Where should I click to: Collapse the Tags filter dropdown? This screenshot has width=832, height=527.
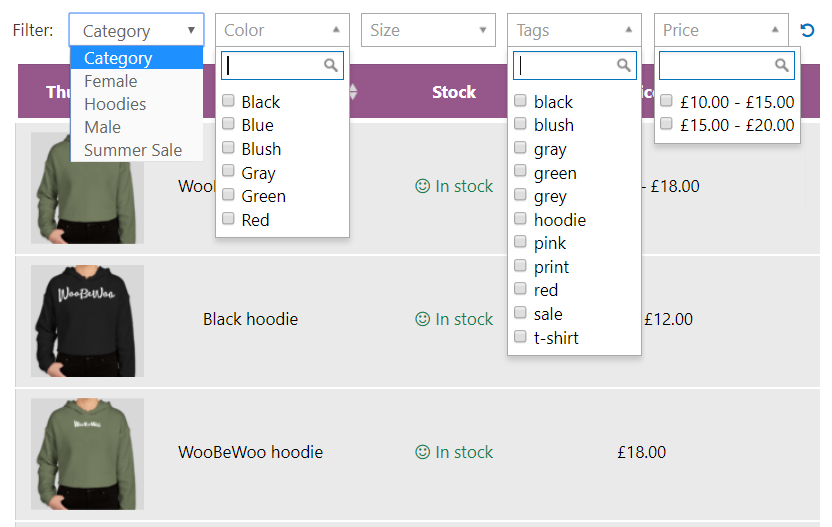pyautogui.click(x=574, y=30)
